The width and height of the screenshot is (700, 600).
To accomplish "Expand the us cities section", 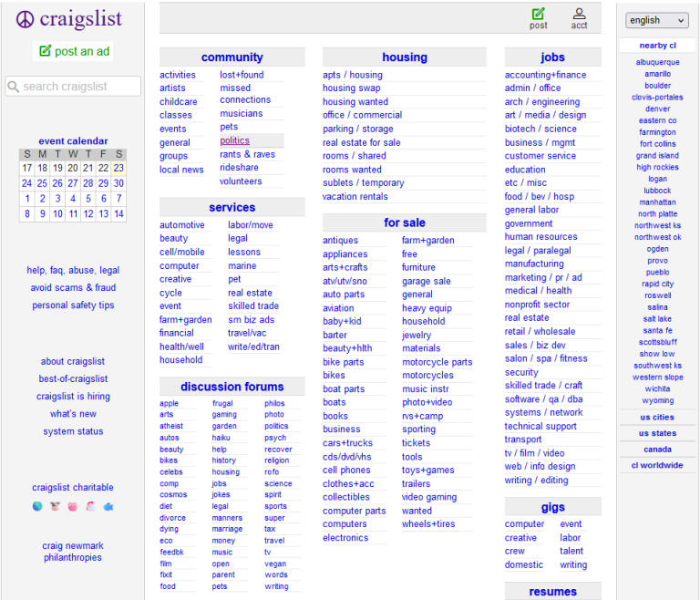I will [656, 418].
